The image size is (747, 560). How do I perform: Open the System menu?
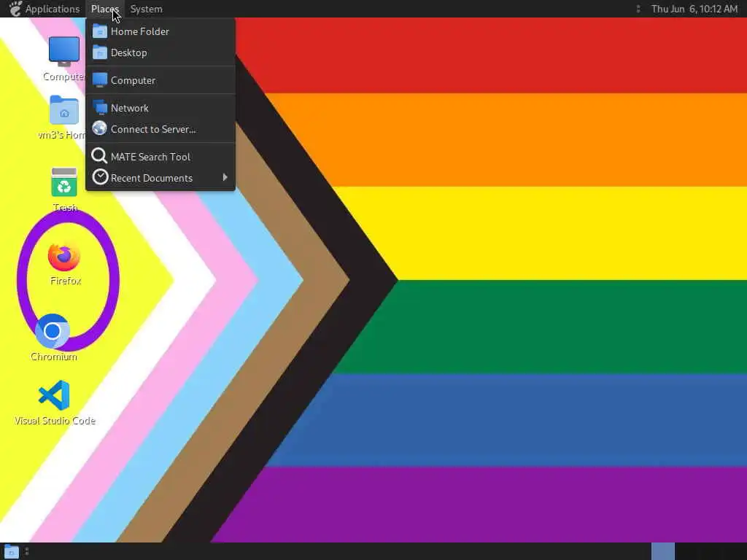tap(146, 9)
